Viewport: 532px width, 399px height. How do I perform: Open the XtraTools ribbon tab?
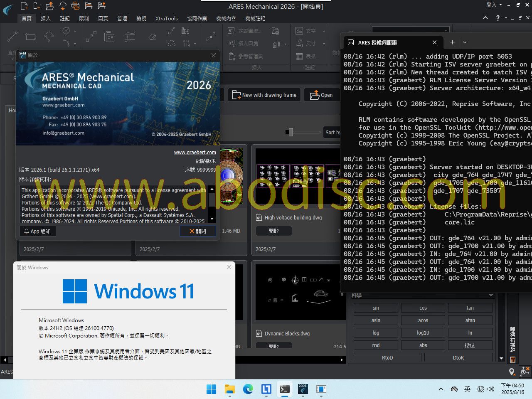tap(166, 18)
